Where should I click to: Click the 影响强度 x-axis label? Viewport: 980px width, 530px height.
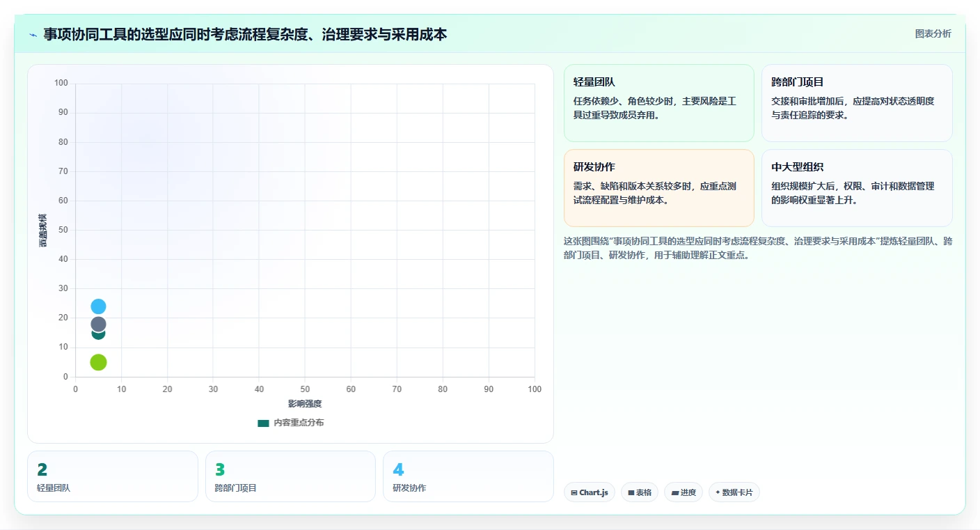click(305, 404)
